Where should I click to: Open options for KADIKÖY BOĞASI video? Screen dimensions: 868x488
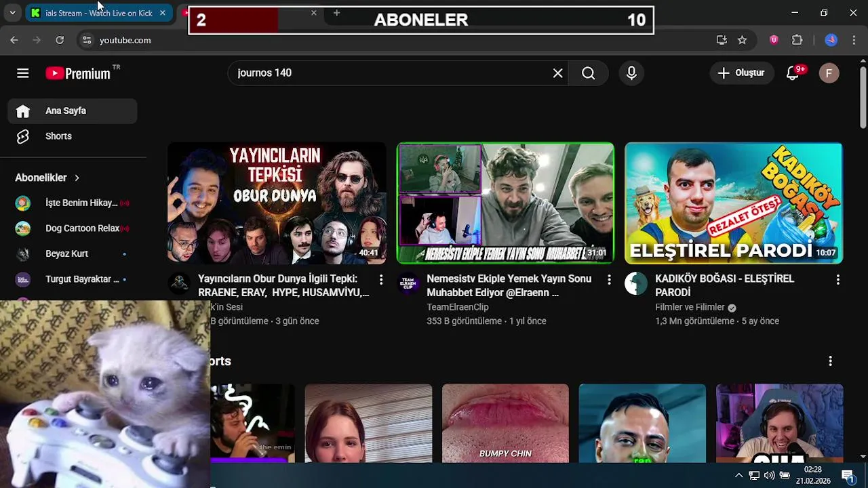click(x=837, y=280)
